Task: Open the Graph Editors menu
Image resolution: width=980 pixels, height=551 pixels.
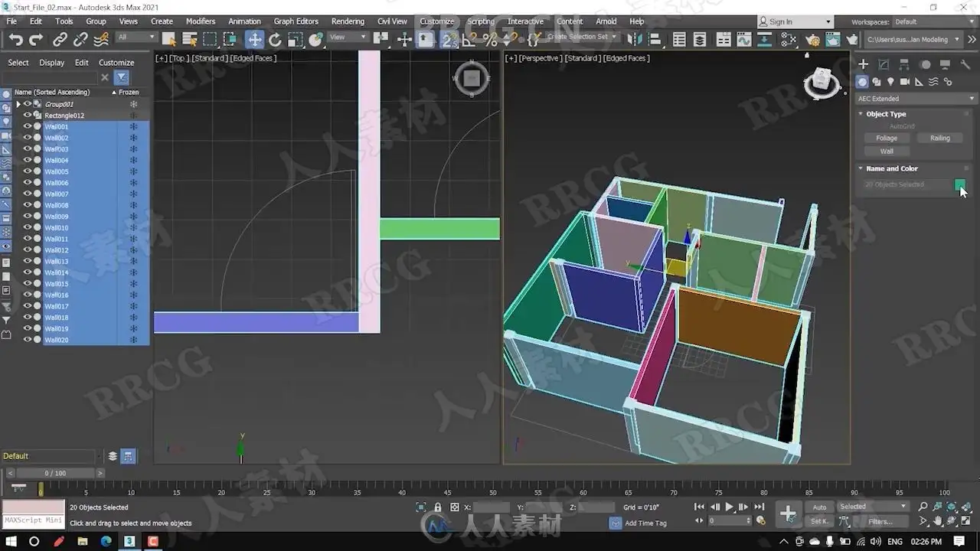Action: (296, 21)
